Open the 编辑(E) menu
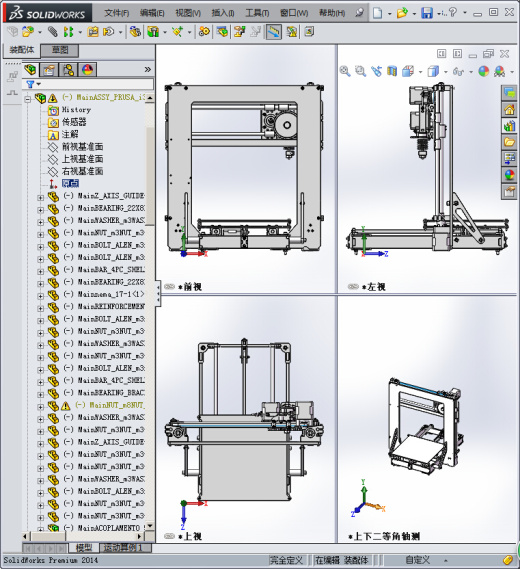This screenshot has width=520, height=569. click(152, 13)
